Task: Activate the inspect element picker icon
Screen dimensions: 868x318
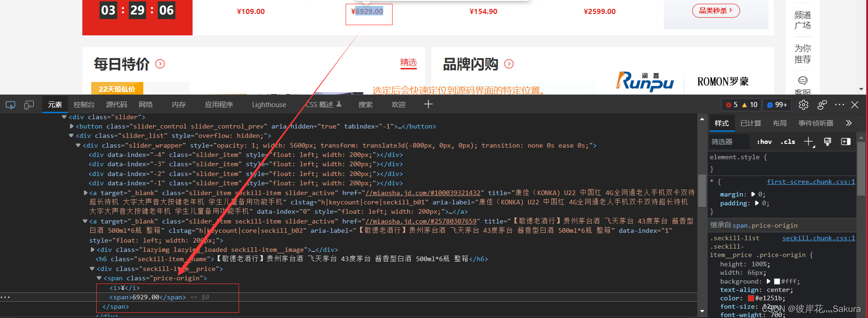Action: [10, 105]
